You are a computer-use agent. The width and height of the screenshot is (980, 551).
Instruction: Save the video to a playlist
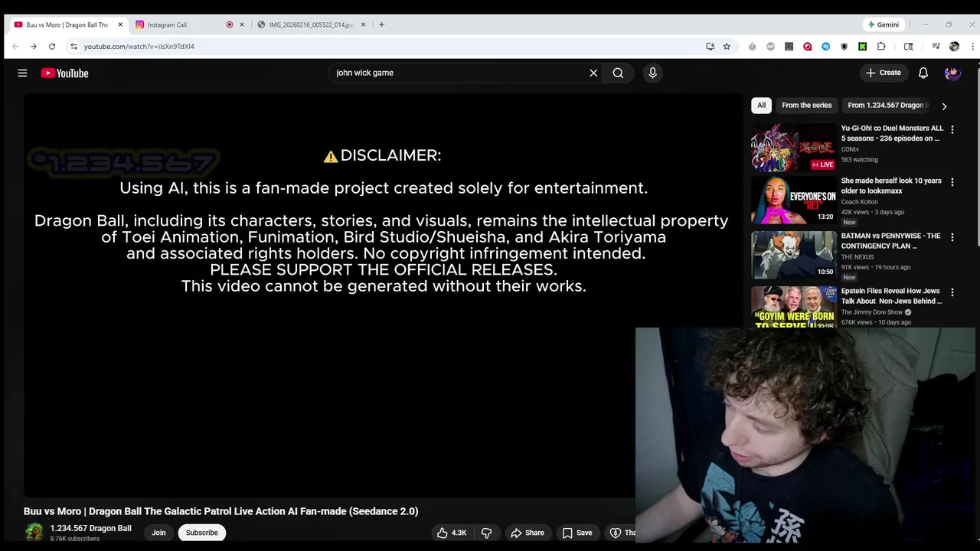577,533
